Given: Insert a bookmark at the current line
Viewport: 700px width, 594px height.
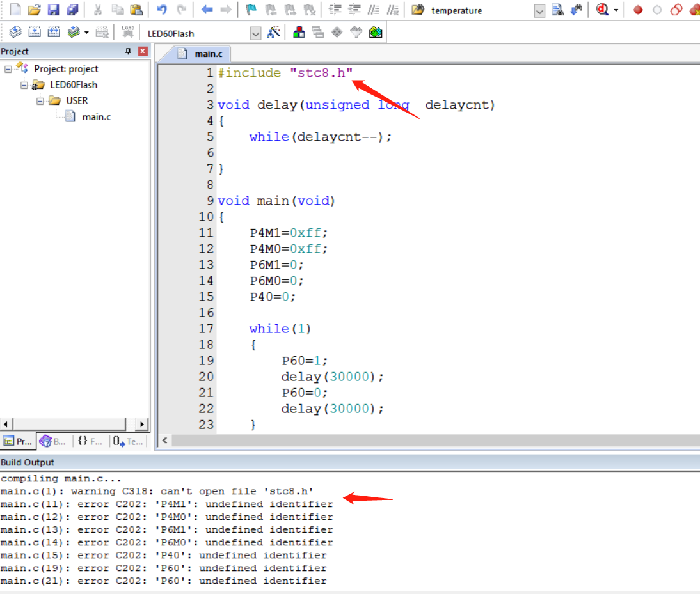Looking at the screenshot, I should pyautogui.click(x=251, y=10).
